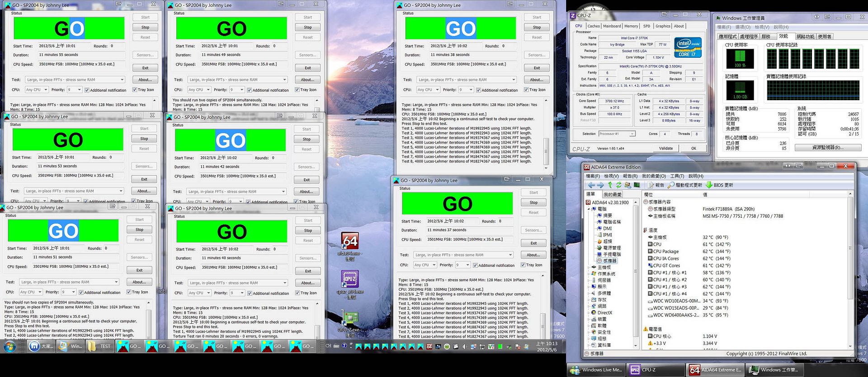Click the AIDA64 green up-level arrow
868x377 pixels.
click(x=610, y=185)
